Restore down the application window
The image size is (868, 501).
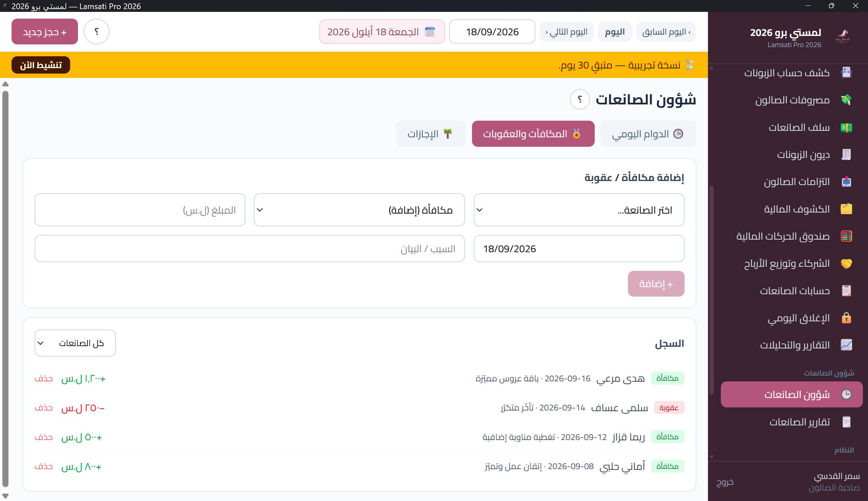831,6
